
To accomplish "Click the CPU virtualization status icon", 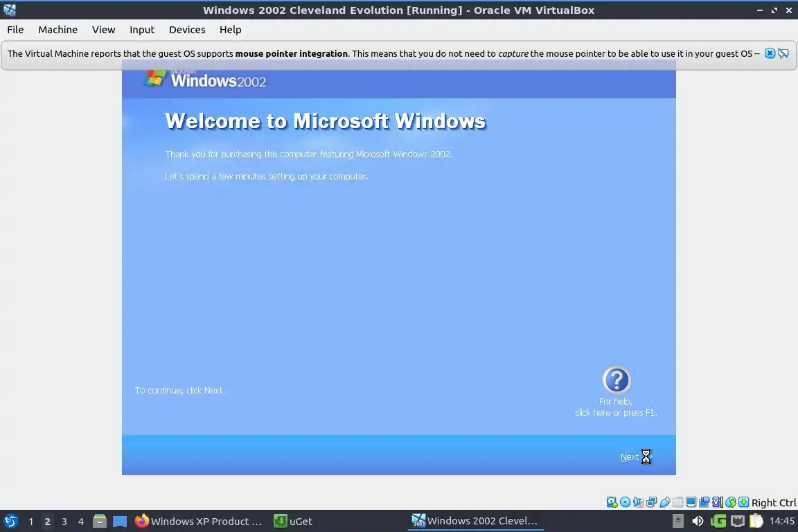I will click(x=718, y=502).
